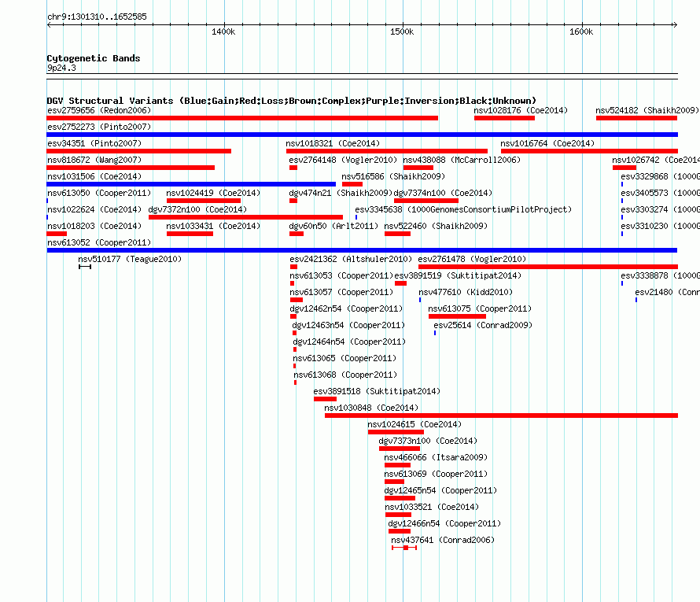Image resolution: width=700 pixels, height=602 pixels.
Task: Open nsv1024419 (Coe2014) variant
Action: tap(213, 193)
